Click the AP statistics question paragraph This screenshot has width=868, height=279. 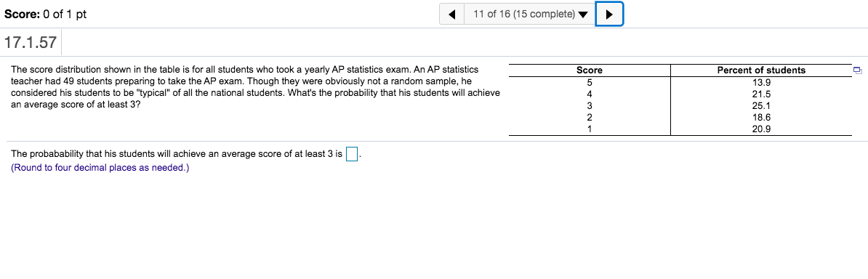255,87
